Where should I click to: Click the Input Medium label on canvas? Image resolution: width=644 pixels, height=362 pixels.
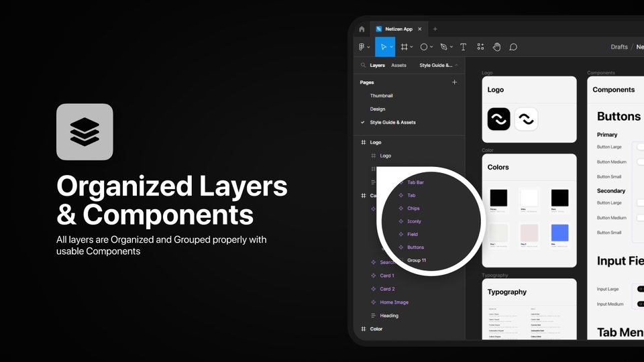coord(610,304)
